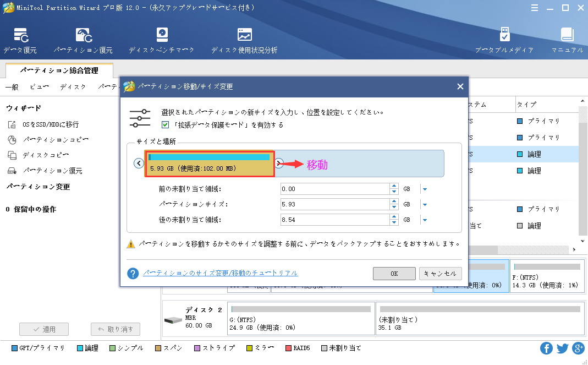
Task: Click the Twitter bird icon
Action: [562, 348]
